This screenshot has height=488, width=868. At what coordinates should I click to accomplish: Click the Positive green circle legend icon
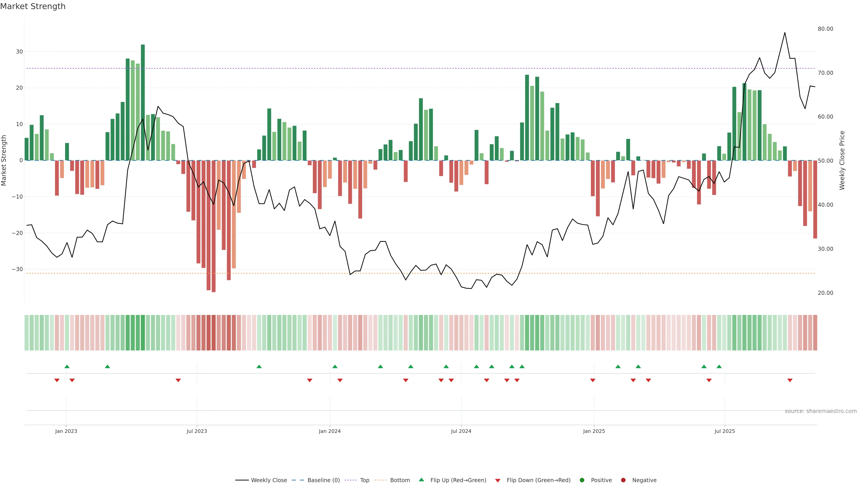582,480
